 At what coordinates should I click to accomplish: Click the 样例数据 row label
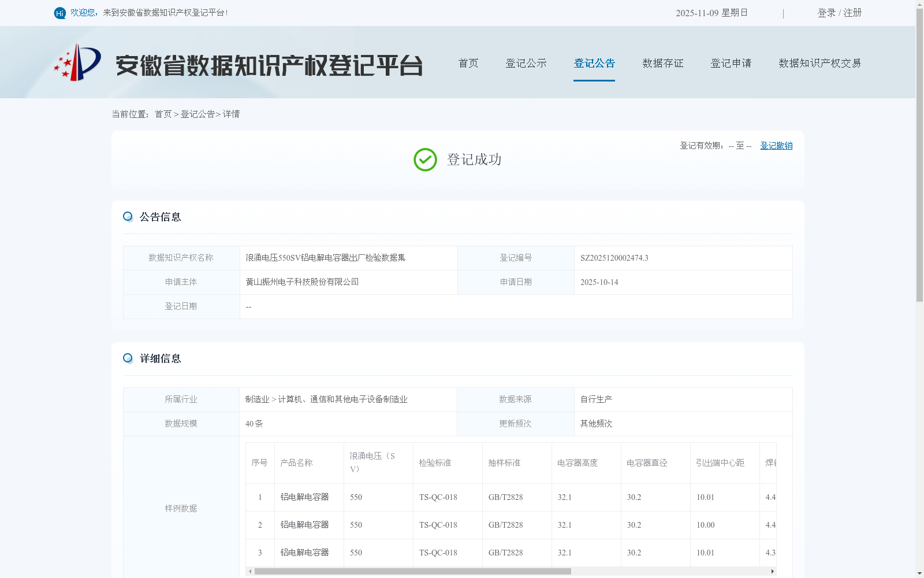point(181,509)
